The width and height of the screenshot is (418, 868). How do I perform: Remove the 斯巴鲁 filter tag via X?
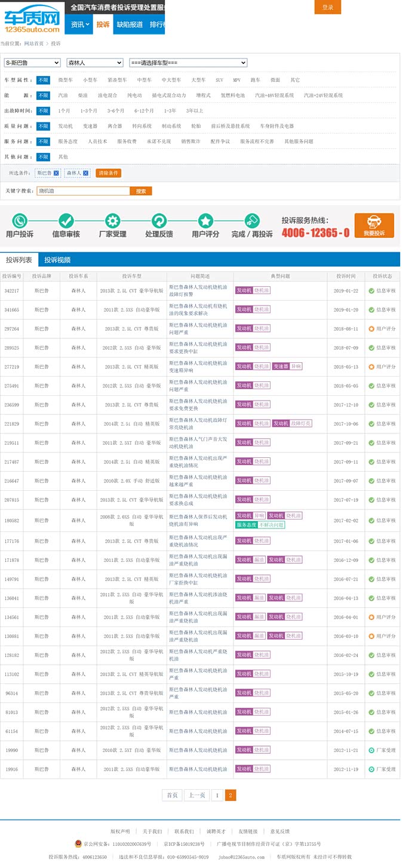pyautogui.click(x=56, y=173)
